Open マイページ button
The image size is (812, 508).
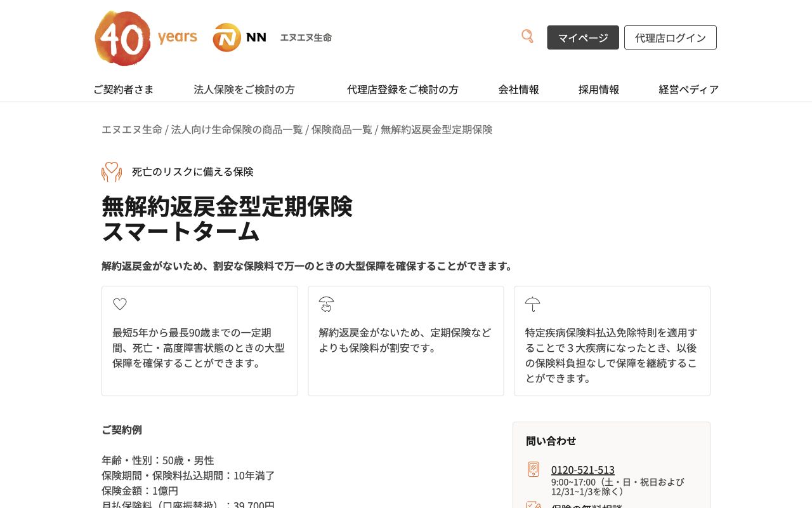pos(583,37)
